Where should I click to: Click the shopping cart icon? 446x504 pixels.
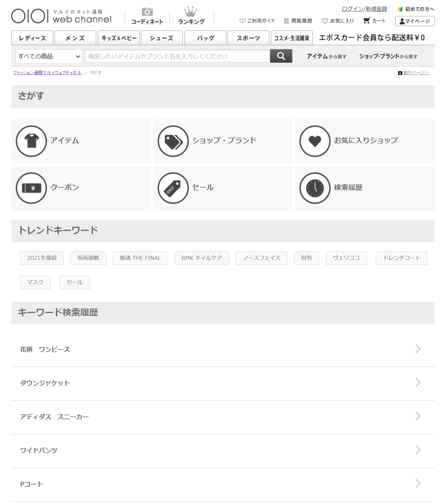[366, 20]
